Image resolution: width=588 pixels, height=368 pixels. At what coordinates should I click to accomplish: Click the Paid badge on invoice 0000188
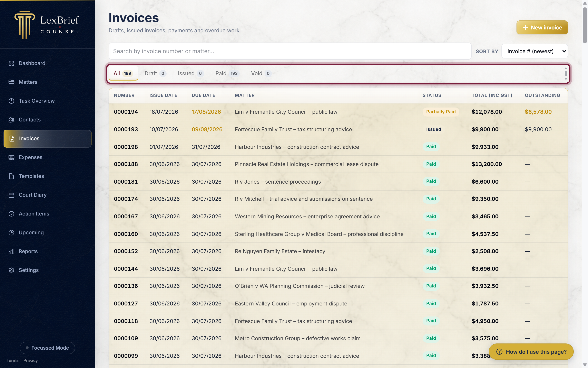[x=431, y=164]
